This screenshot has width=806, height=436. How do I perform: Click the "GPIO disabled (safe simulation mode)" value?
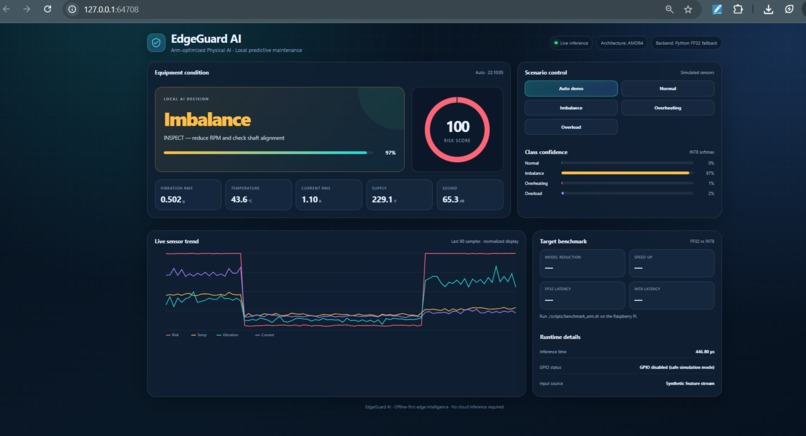point(676,367)
